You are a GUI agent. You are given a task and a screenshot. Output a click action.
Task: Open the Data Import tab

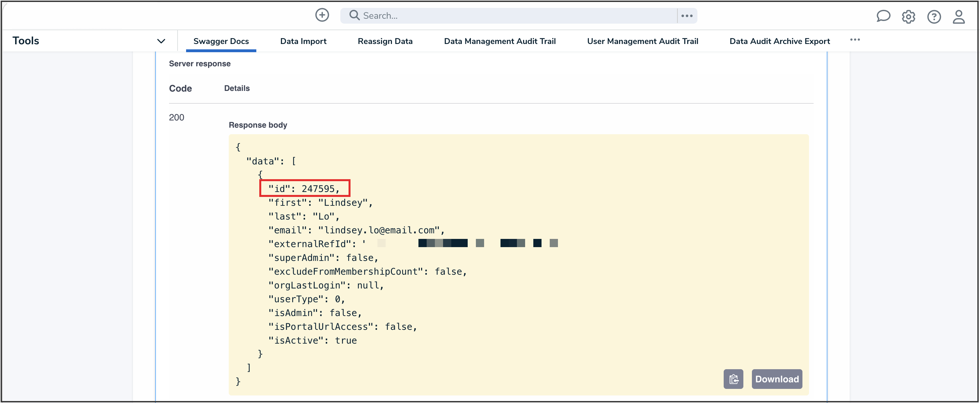click(x=303, y=41)
